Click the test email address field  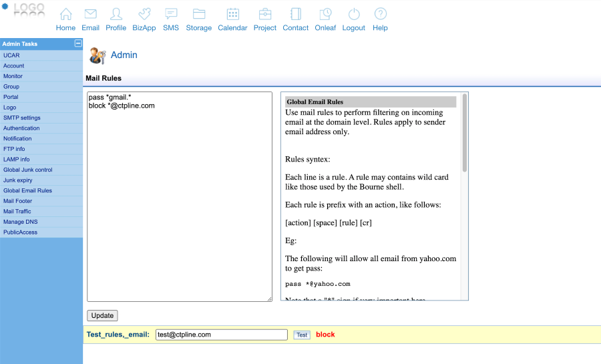point(221,335)
